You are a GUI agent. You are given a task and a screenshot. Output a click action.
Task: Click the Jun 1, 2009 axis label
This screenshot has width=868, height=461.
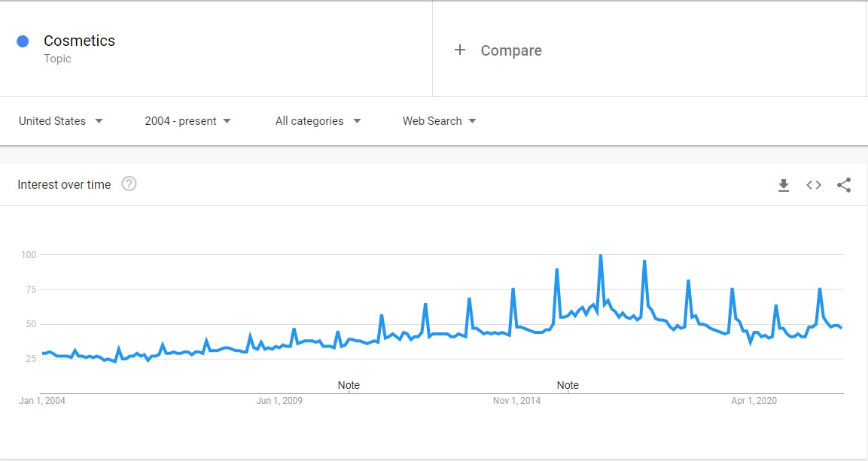[x=279, y=401]
